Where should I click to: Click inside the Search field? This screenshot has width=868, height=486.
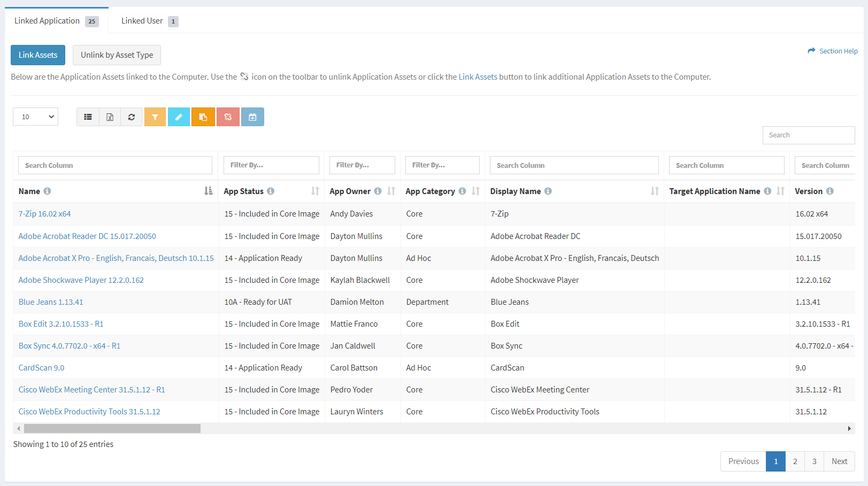808,135
